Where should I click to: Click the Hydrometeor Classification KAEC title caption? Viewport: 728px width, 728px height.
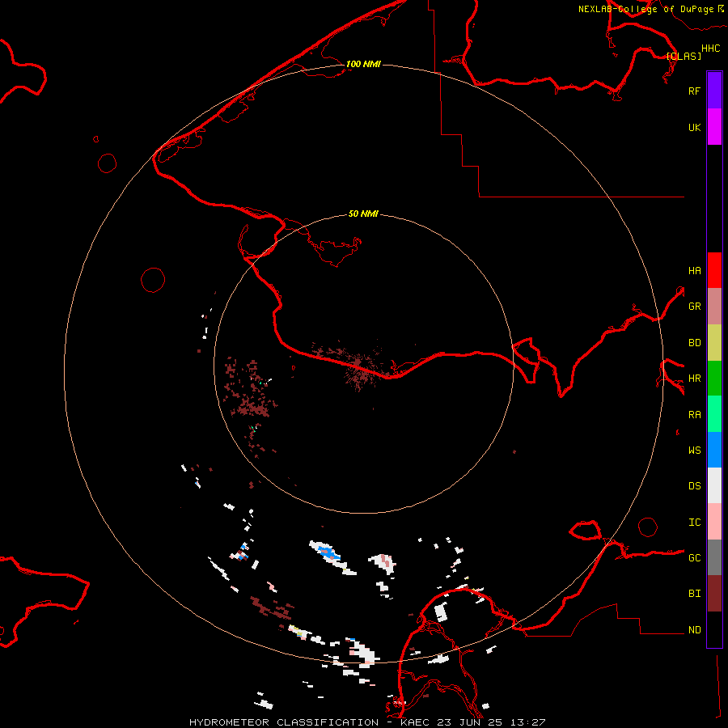tap(366, 722)
